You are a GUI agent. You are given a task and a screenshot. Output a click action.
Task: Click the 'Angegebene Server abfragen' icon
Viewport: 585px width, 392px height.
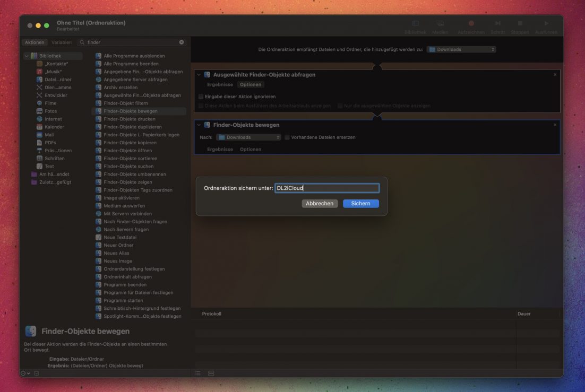coord(99,80)
